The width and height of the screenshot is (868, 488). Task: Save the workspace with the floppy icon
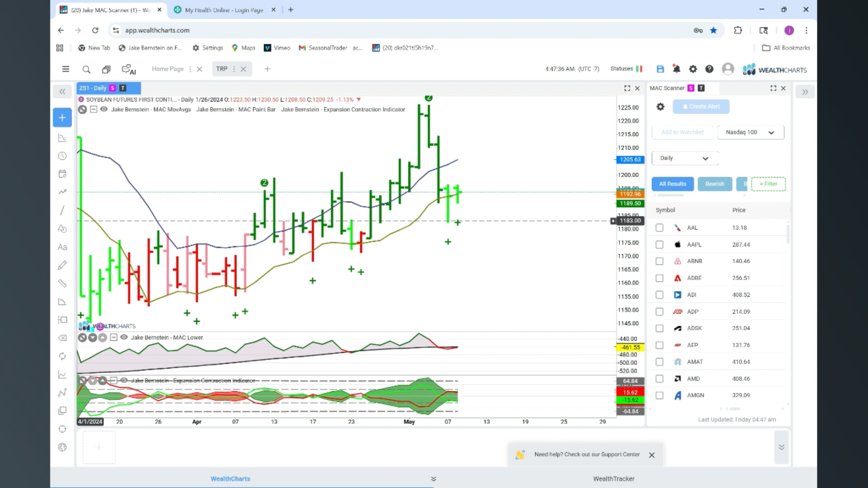[x=660, y=69]
